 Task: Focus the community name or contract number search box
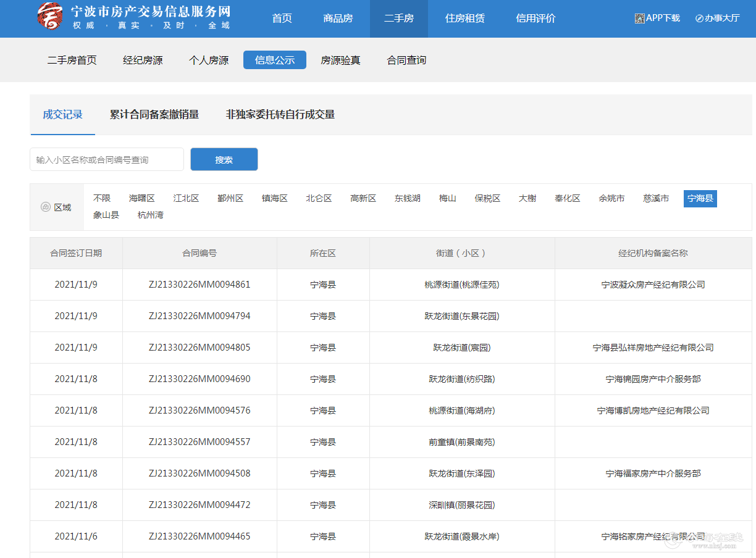coord(107,159)
